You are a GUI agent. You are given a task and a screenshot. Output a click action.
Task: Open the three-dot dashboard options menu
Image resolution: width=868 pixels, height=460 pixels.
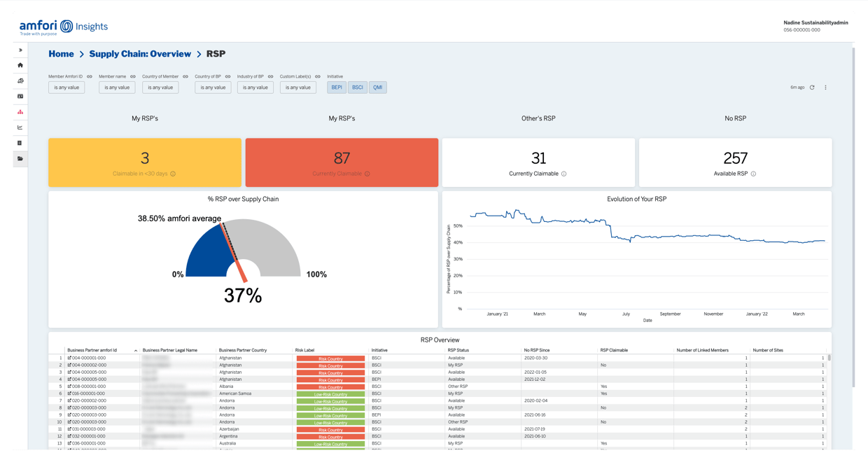click(x=825, y=87)
